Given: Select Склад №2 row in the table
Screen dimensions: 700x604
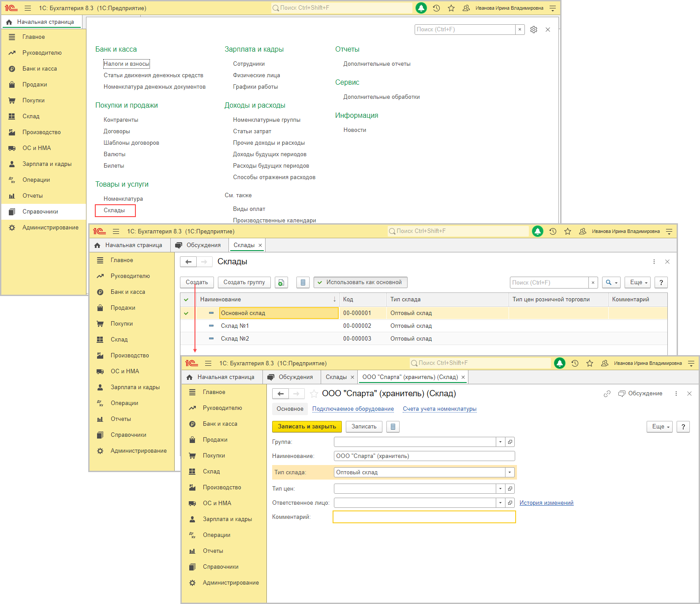Looking at the screenshot, I should point(423,339).
